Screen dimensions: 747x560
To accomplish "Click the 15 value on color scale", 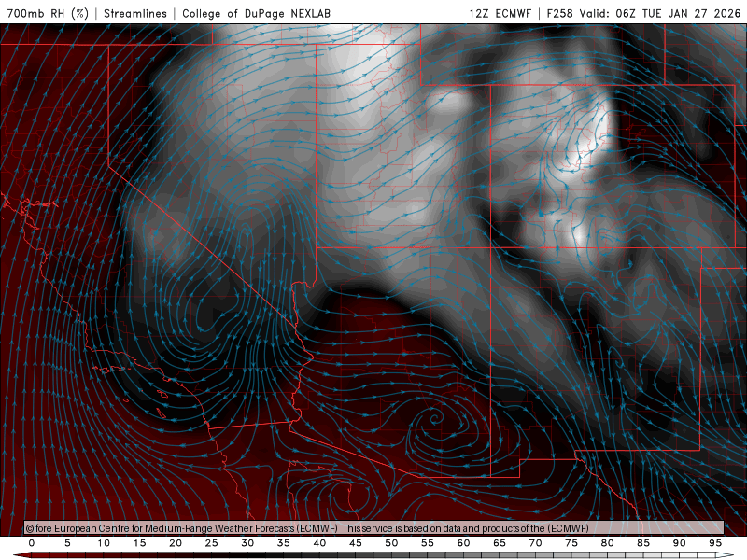I will tap(139, 543).
